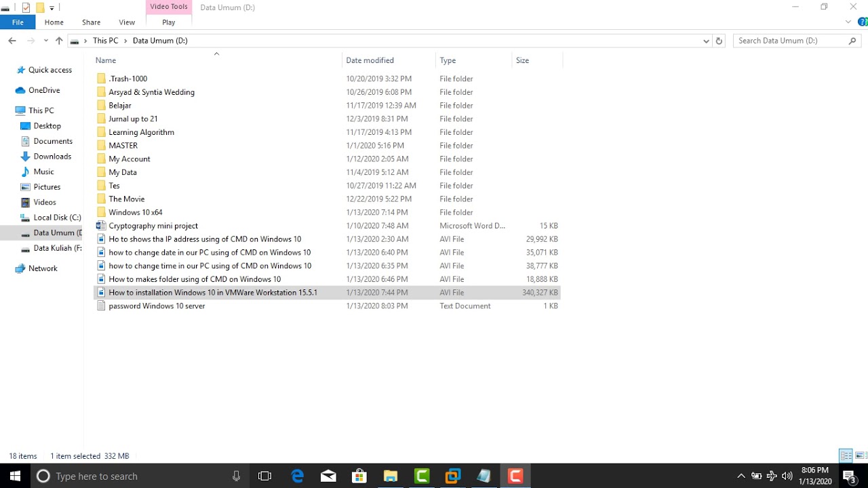Click the Forward navigation arrow

[x=31, y=41]
